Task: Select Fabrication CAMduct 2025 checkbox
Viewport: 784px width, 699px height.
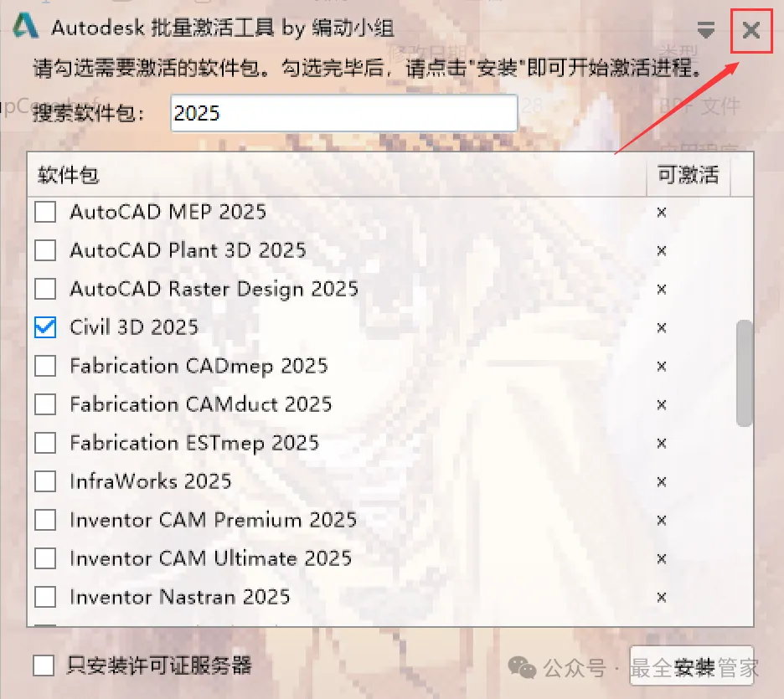Action: 45,404
